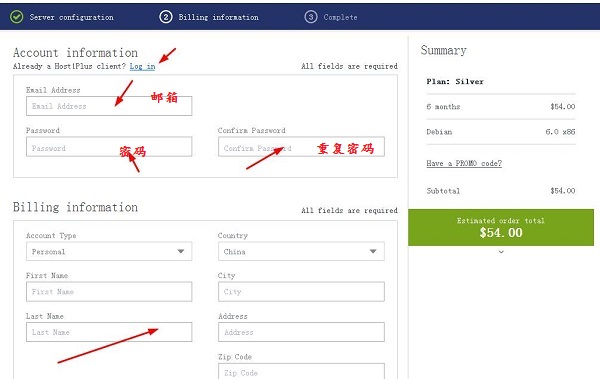Click the Confirm Password field
This screenshot has width=600, height=379.
(301, 147)
